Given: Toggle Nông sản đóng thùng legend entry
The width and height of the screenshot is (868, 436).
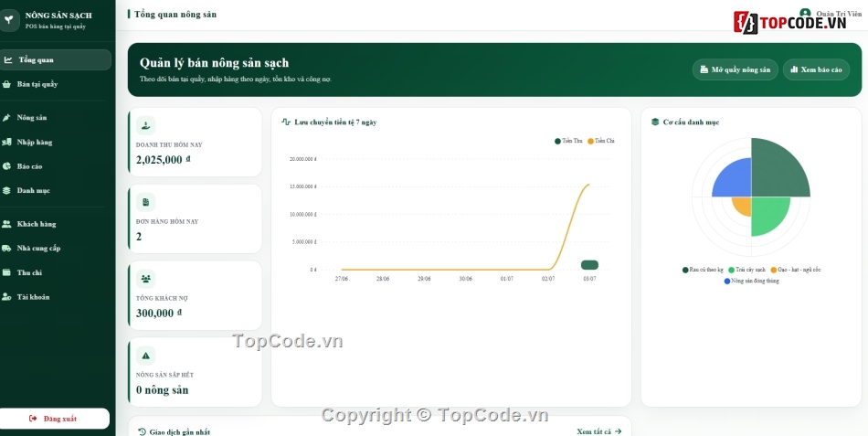Looking at the screenshot, I should point(751,281).
